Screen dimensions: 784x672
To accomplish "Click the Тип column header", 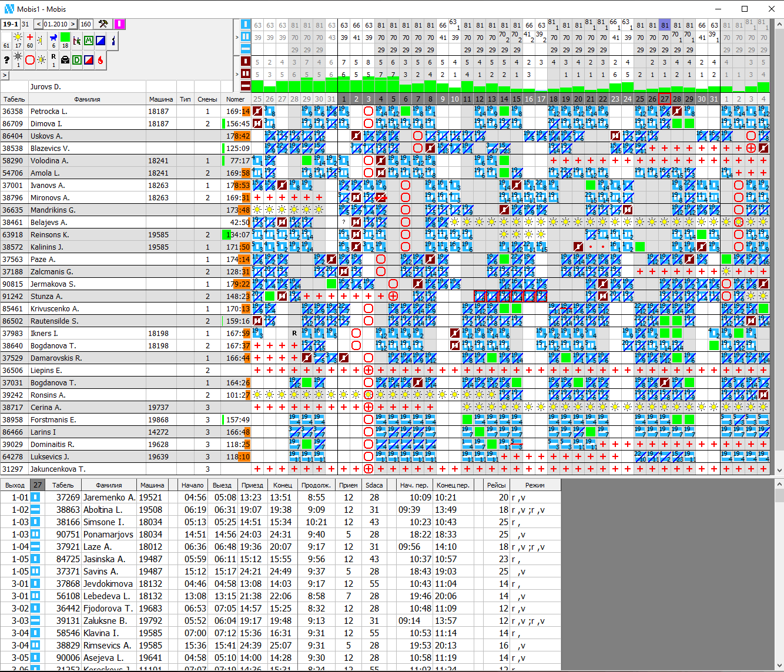I will (x=185, y=99).
